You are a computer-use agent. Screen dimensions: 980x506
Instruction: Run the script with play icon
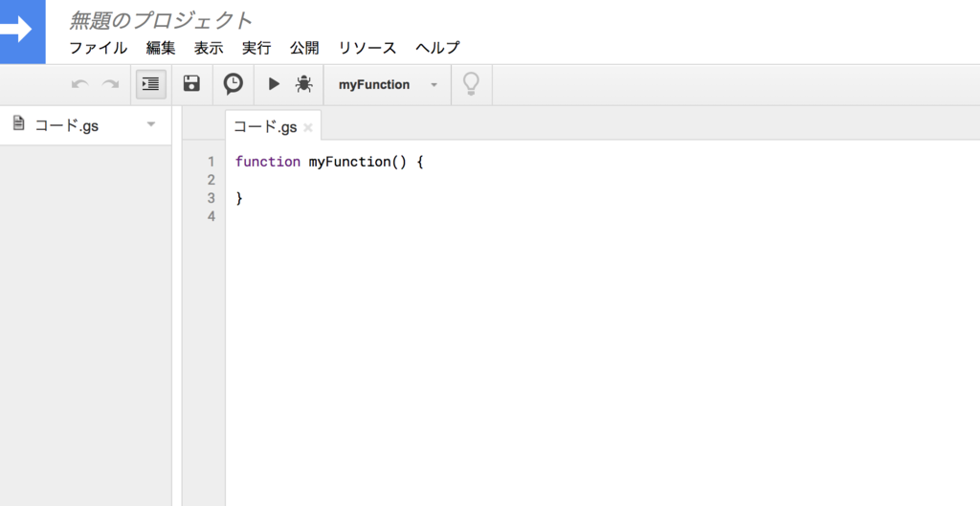[274, 84]
